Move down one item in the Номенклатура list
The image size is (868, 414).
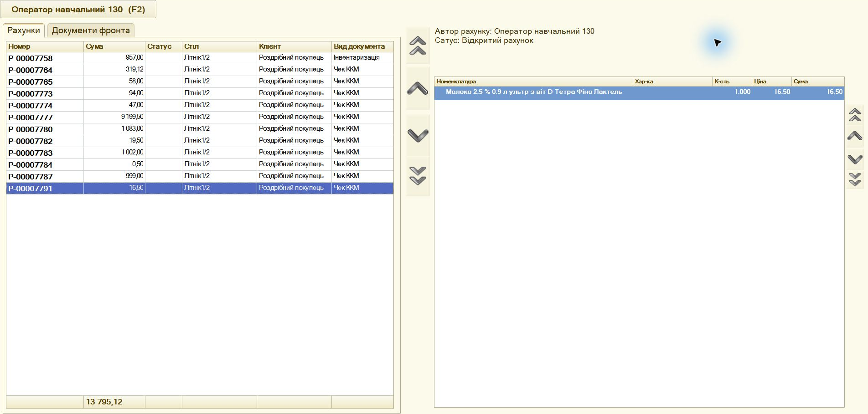pos(855,159)
